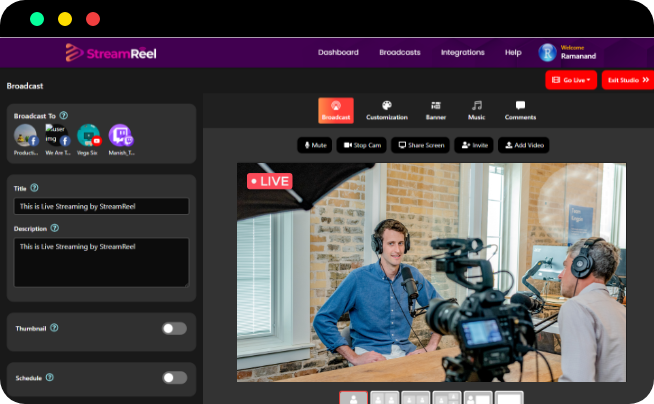Enable the Thumbnail toggle
The width and height of the screenshot is (654, 404).
click(x=174, y=328)
